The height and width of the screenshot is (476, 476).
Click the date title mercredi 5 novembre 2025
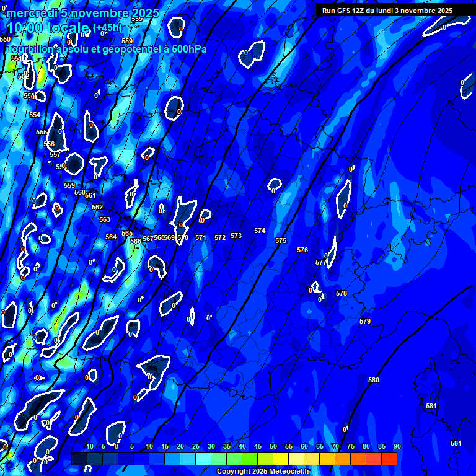[82, 13]
